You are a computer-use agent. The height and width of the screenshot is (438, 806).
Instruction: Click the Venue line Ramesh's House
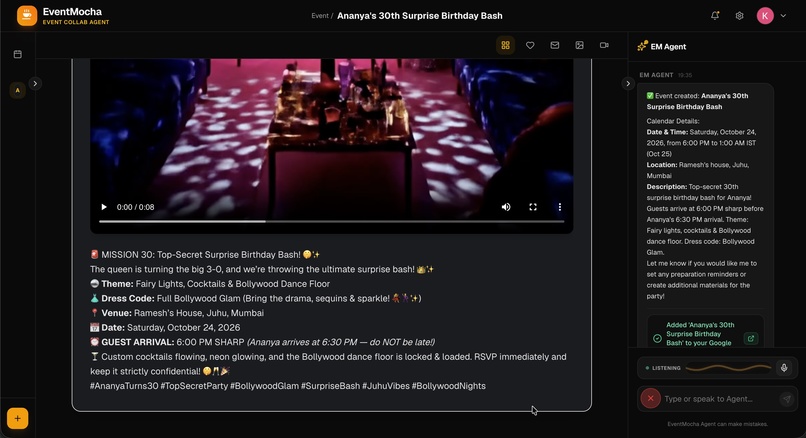pos(177,313)
